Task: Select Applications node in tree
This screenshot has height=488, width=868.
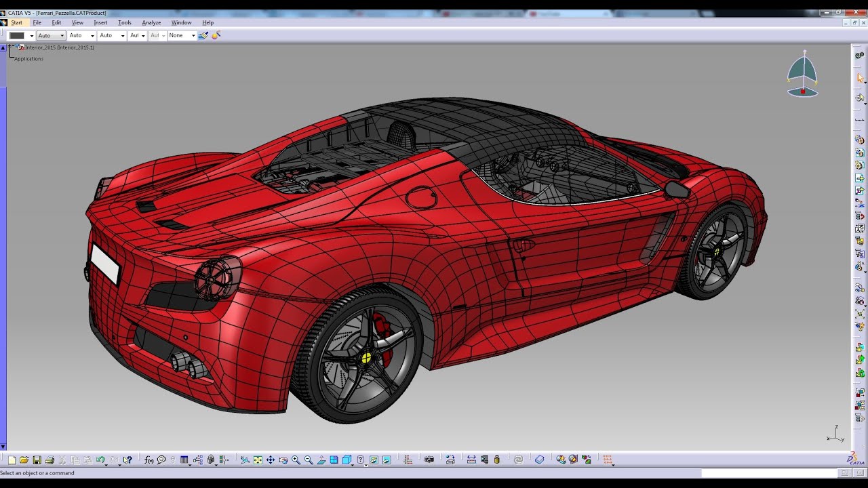Action: click(28, 59)
